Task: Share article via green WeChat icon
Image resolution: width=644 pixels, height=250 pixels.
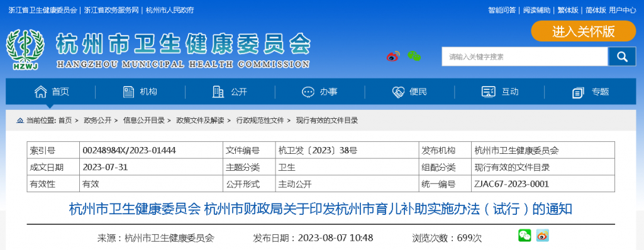Action: click(x=525, y=235)
